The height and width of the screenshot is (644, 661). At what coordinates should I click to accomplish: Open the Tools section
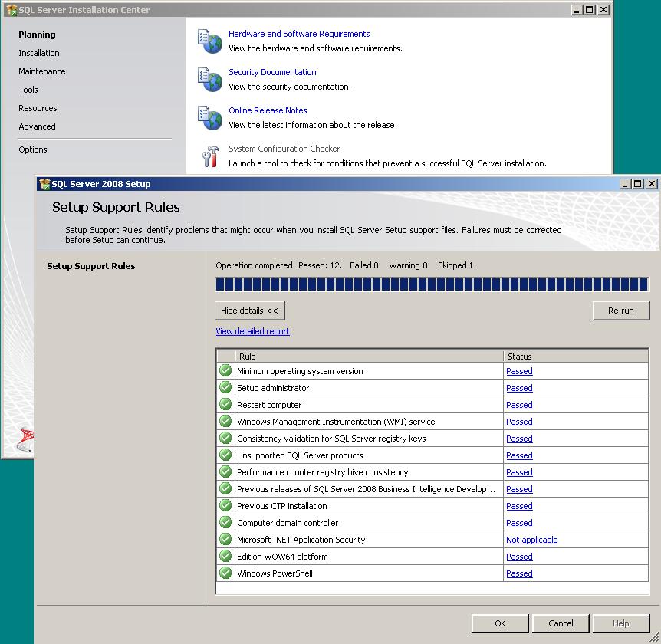pyautogui.click(x=28, y=90)
